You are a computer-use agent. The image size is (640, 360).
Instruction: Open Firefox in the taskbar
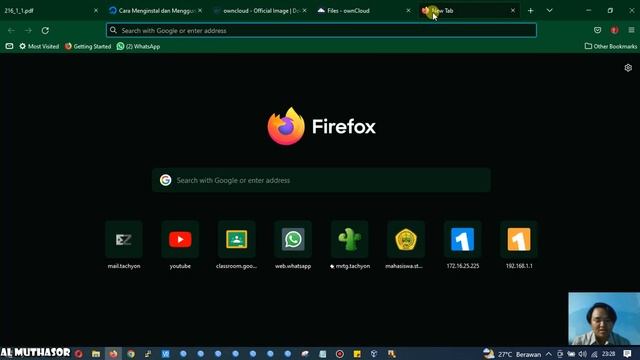[113, 354]
